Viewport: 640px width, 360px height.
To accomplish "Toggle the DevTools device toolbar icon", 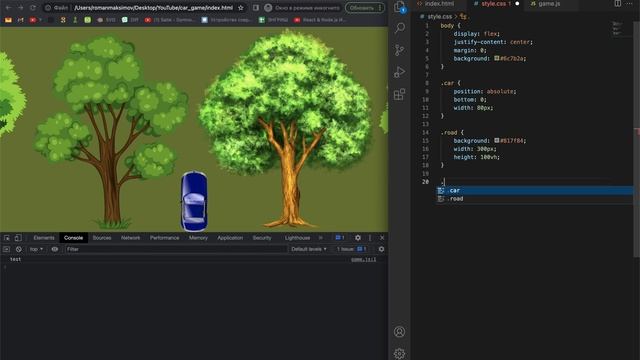I will pyautogui.click(x=18, y=238).
